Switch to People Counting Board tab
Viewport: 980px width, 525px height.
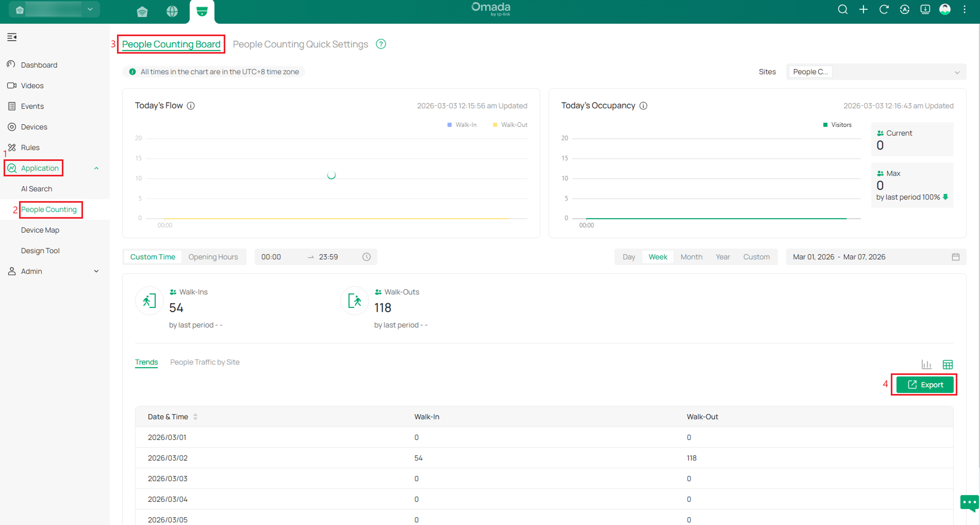[x=171, y=44]
